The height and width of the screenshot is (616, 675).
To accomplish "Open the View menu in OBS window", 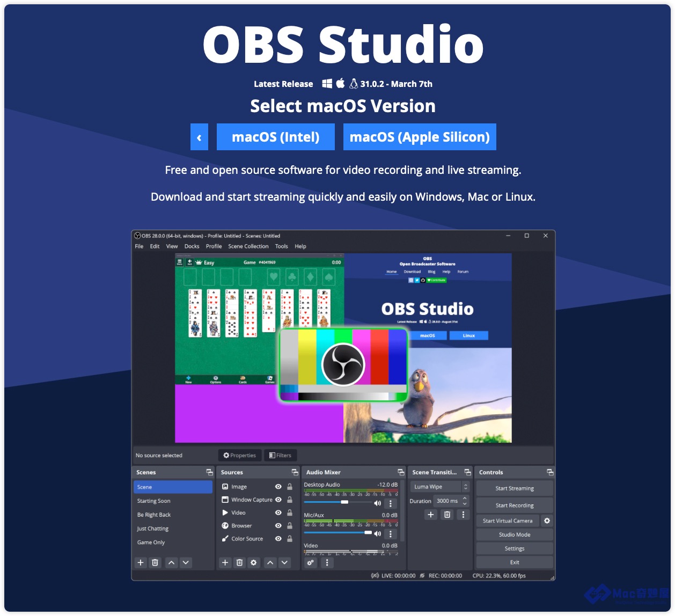I will pyautogui.click(x=172, y=246).
